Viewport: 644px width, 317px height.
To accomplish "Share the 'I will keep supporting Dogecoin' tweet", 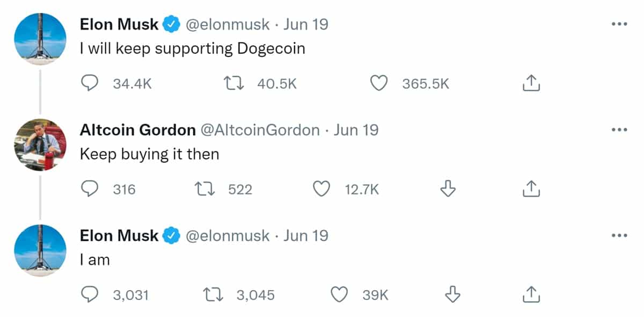I will pyautogui.click(x=530, y=83).
